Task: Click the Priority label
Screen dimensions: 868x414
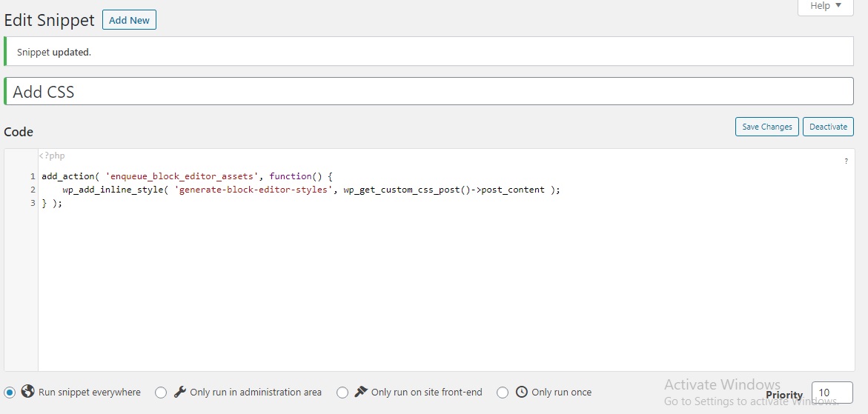Action: [x=784, y=395]
